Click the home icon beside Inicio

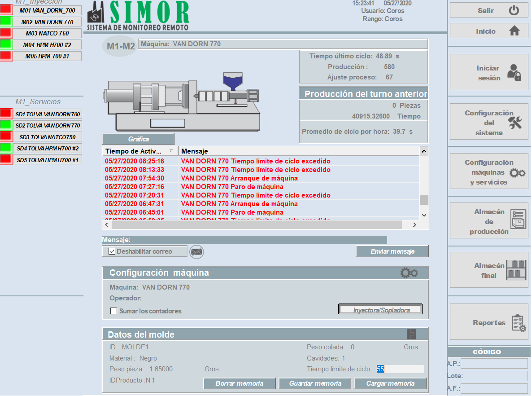coord(514,31)
